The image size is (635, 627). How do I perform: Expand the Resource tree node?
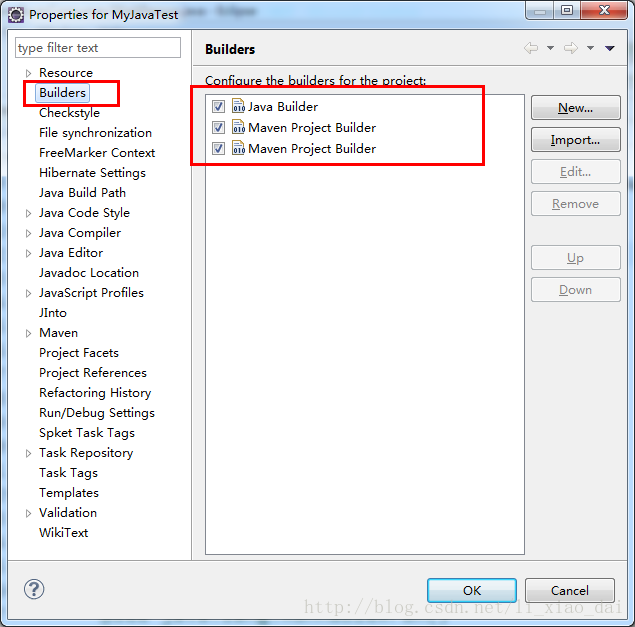tap(28, 73)
